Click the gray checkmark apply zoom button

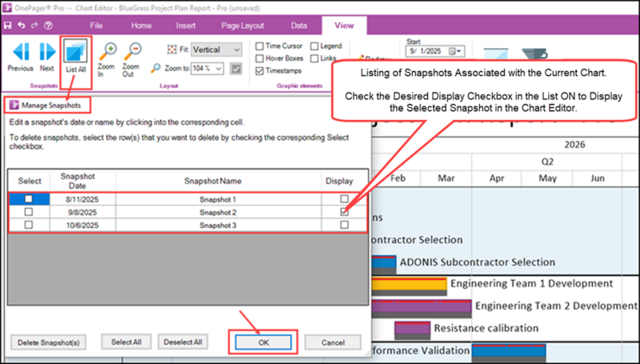pyautogui.click(x=236, y=69)
